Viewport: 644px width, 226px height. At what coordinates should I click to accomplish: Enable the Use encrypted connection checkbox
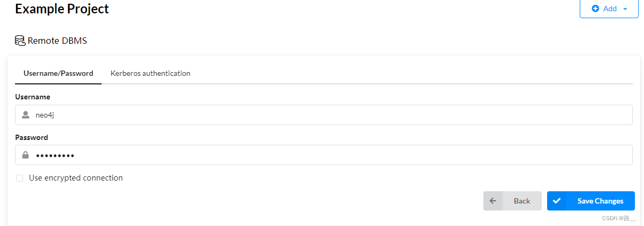pos(19,178)
